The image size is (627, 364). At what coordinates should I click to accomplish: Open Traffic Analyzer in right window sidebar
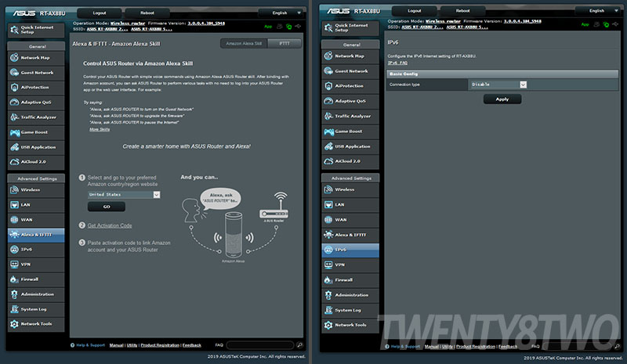350,117
